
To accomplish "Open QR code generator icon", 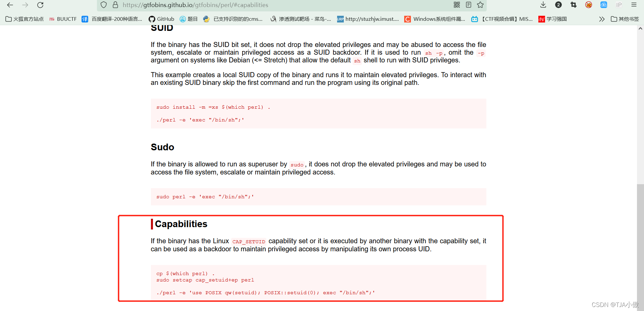I will (x=457, y=5).
